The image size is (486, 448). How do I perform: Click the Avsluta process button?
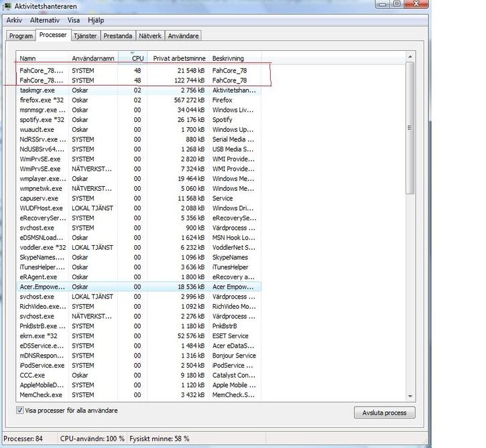[x=384, y=412]
